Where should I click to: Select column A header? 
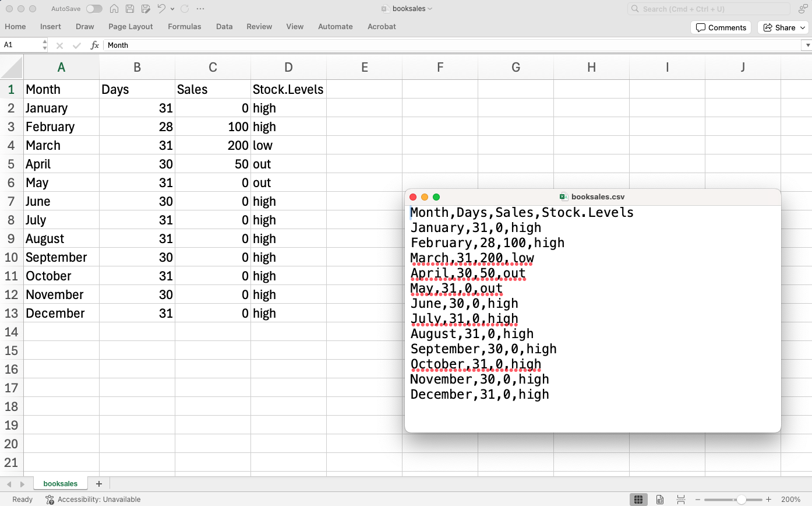point(61,67)
